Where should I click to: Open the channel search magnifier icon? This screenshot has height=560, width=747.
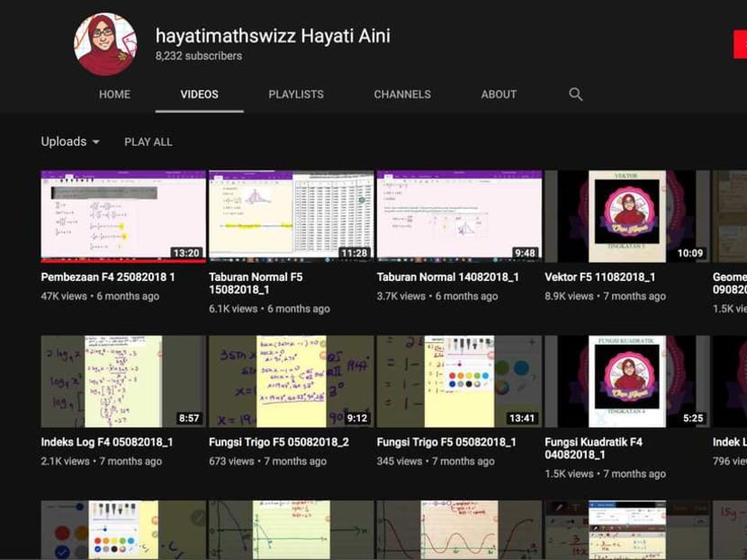click(x=575, y=94)
